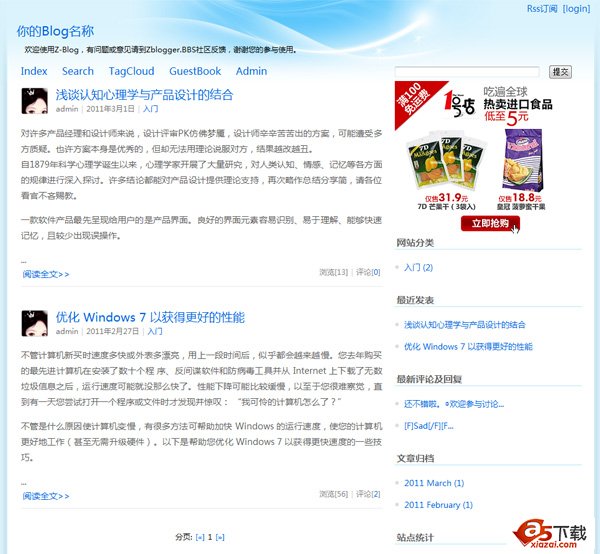Click the 提交 search button
Viewport: 600px width, 554px height.
pyautogui.click(x=560, y=72)
